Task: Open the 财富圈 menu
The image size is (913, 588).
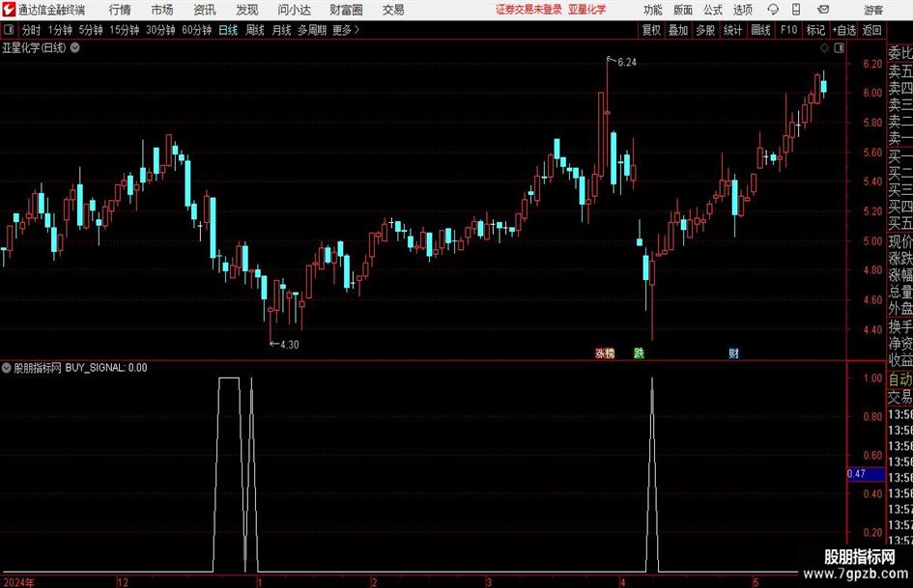Action: (346, 10)
